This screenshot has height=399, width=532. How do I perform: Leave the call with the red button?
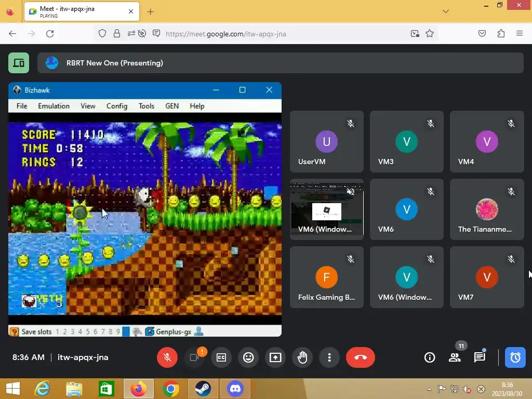(361, 357)
